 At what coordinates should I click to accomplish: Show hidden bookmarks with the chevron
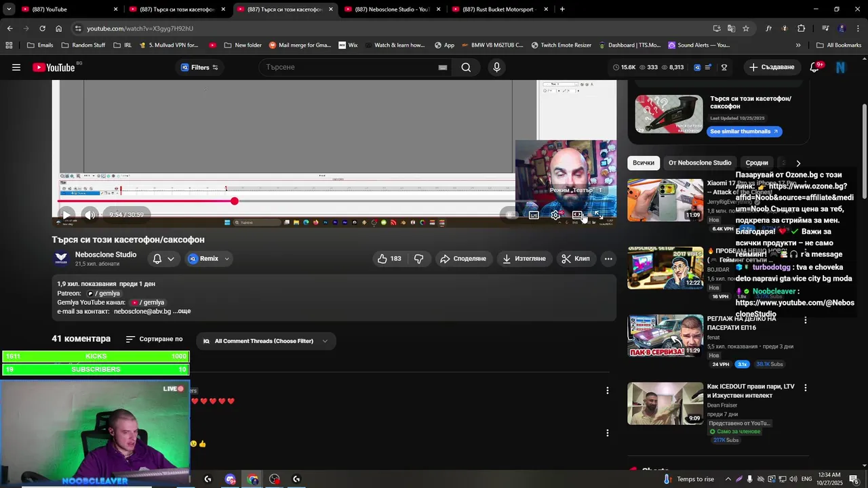798,45
